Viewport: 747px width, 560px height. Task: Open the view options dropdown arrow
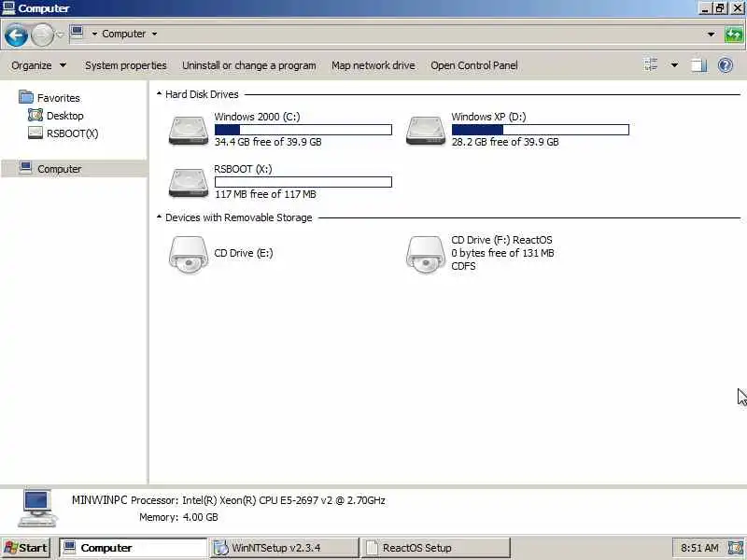coord(674,64)
